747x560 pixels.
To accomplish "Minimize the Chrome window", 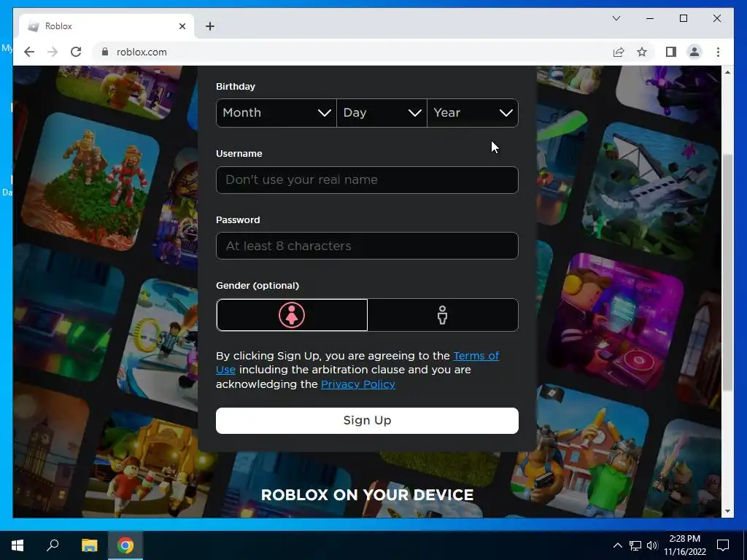I will pos(650,18).
